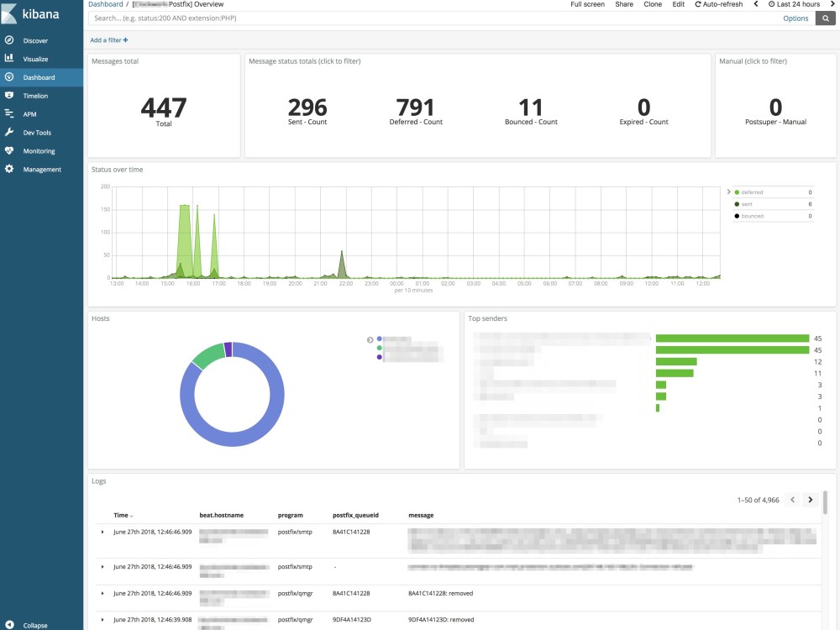Click the Share menu item

[x=624, y=4]
